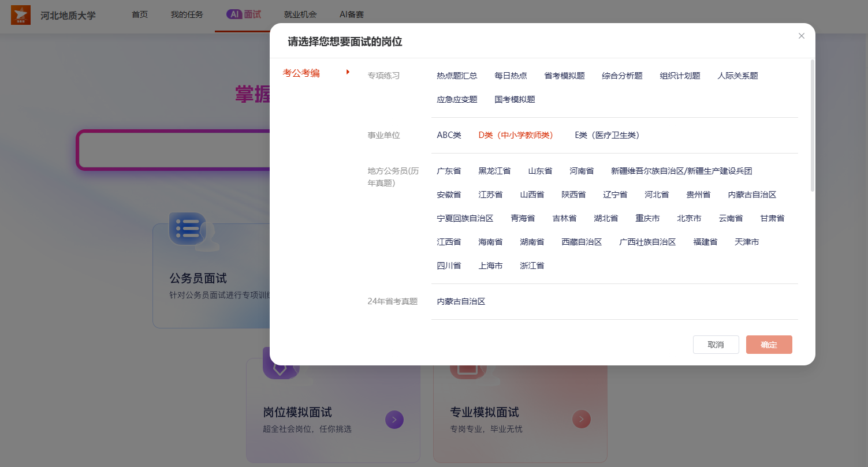Click the red arrow on 专业模拟面试 card
The height and width of the screenshot is (467, 868).
click(x=581, y=419)
